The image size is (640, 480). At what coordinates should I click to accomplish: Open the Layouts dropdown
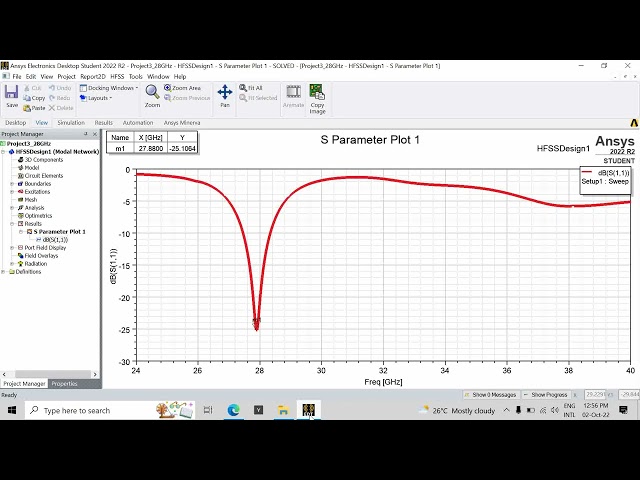tap(96, 98)
